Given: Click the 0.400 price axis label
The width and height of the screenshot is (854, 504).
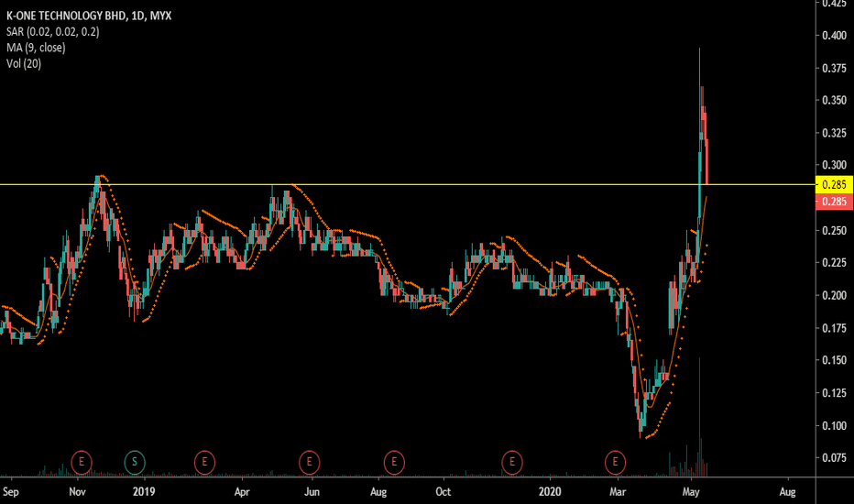Looking at the screenshot, I should [x=835, y=36].
